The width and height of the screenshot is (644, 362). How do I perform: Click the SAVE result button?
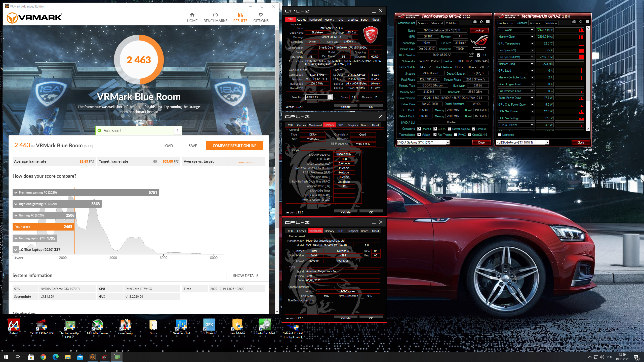(193, 146)
